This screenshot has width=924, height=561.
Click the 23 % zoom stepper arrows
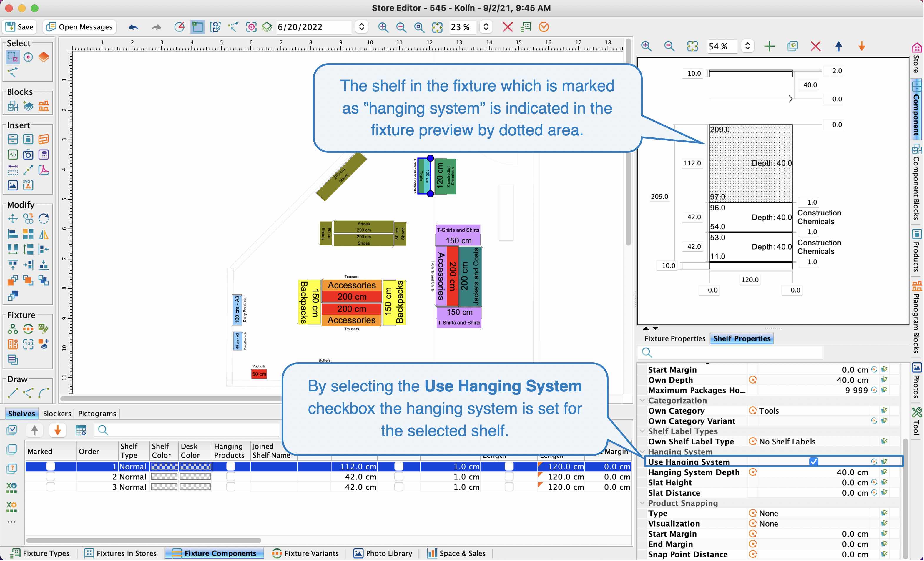click(x=486, y=27)
